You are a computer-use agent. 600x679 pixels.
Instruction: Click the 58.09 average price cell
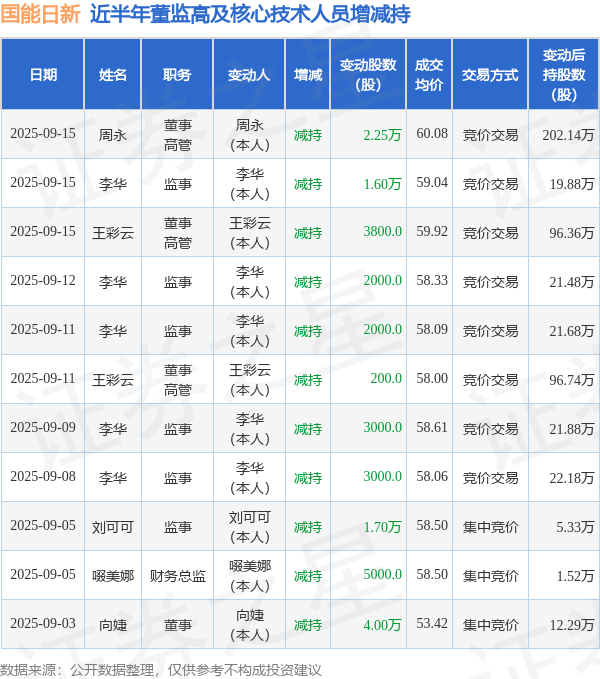[432, 329]
